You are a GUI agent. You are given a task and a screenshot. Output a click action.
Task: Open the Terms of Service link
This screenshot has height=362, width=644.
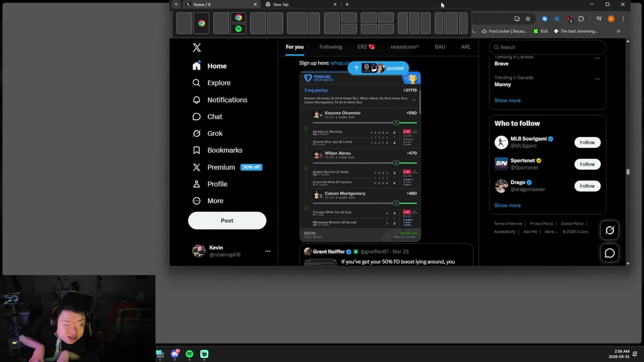pos(508,224)
